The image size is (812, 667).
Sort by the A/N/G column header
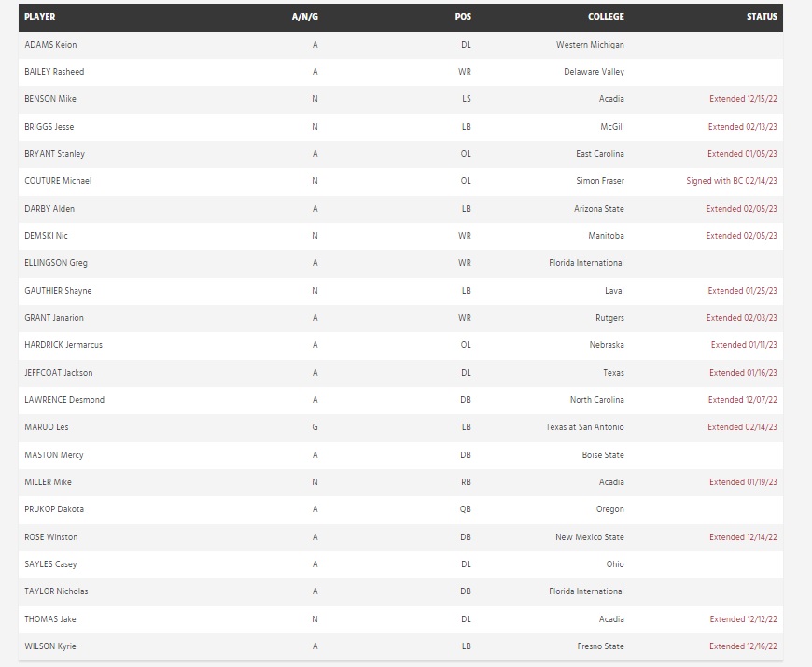[x=304, y=17]
